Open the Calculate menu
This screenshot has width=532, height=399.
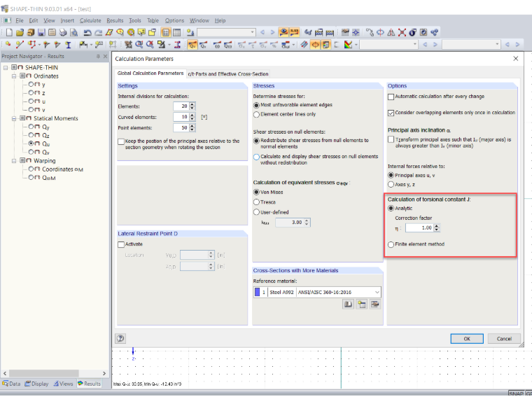click(x=90, y=20)
